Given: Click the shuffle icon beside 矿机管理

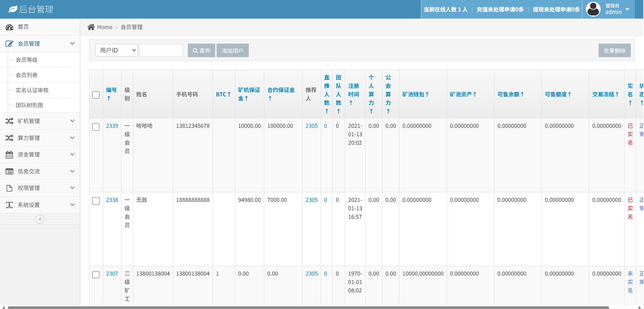Looking at the screenshot, I should [x=9, y=121].
